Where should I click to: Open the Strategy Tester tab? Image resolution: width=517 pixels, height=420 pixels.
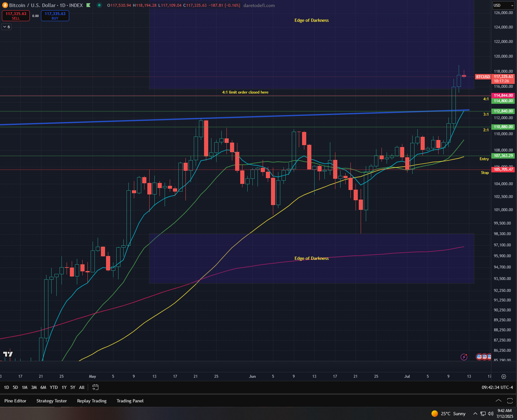point(52,401)
